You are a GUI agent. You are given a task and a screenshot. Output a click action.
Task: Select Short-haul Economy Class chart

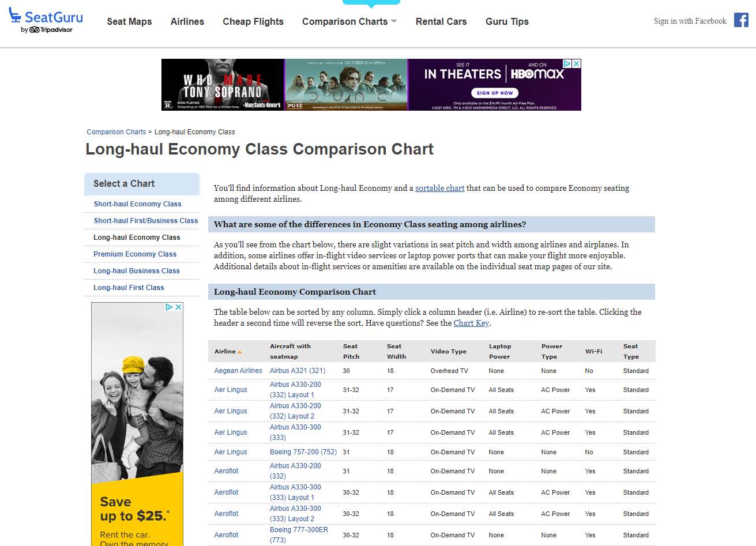point(137,204)
